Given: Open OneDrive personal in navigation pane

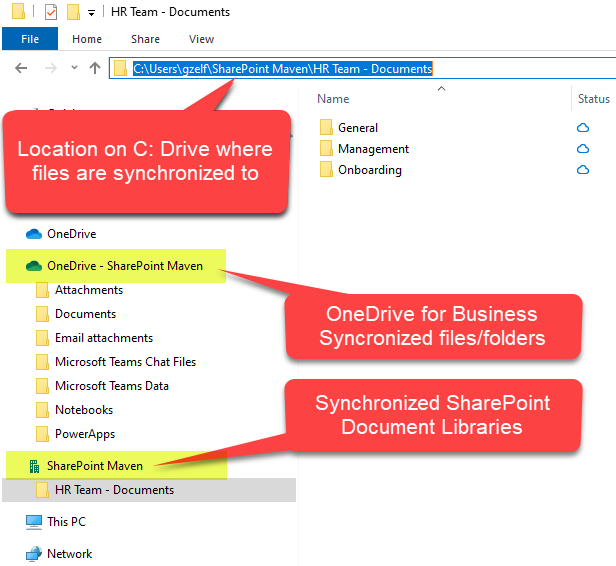Looking at the screenshot, I should [72, 234].
